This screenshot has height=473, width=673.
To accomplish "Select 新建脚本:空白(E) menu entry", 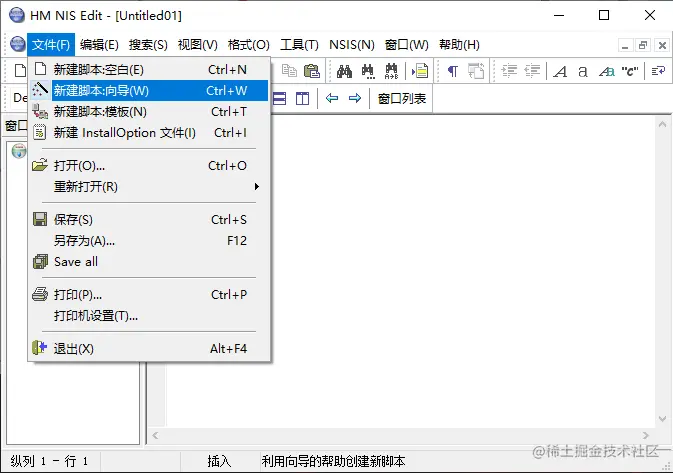I will [149, 70].
